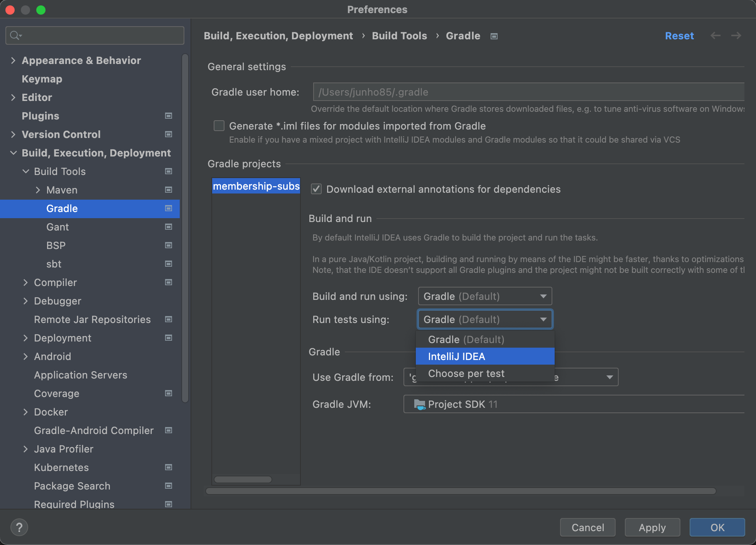
Task: Click the help question mark icon
Action: click(19, 527)
